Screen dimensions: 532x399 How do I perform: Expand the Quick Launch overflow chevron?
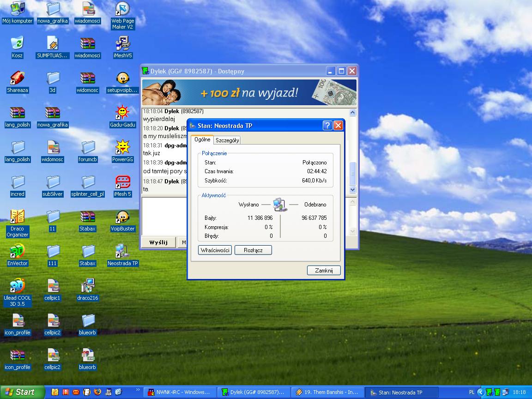(138, 390)
